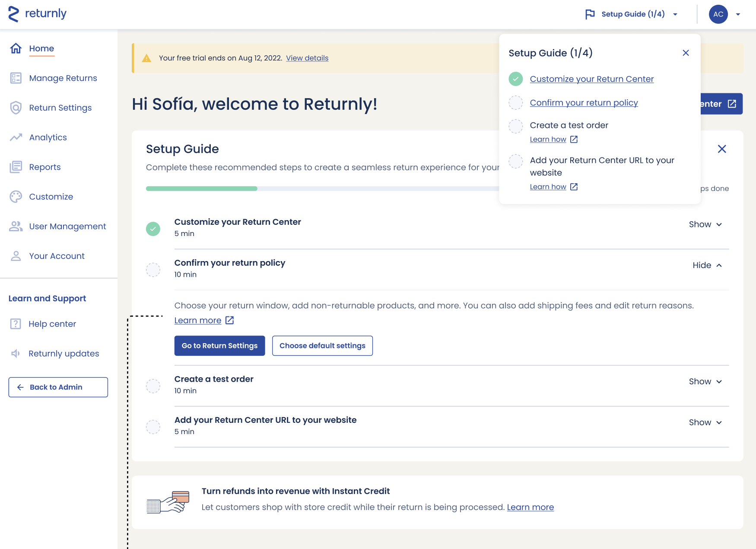
Task: Click the Return Settings shield icon
Action: [x=16, y=108]
